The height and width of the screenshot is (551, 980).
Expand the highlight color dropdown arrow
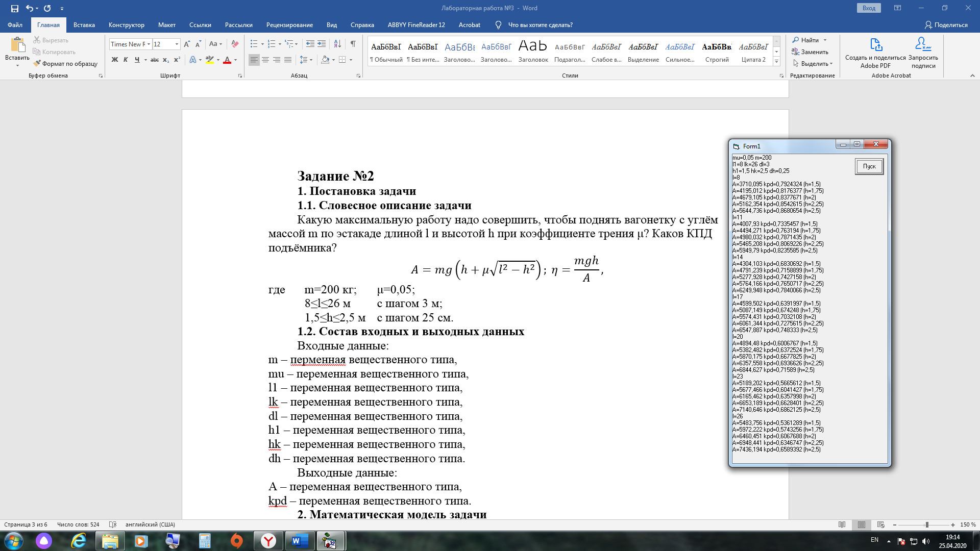pos(218,60)
